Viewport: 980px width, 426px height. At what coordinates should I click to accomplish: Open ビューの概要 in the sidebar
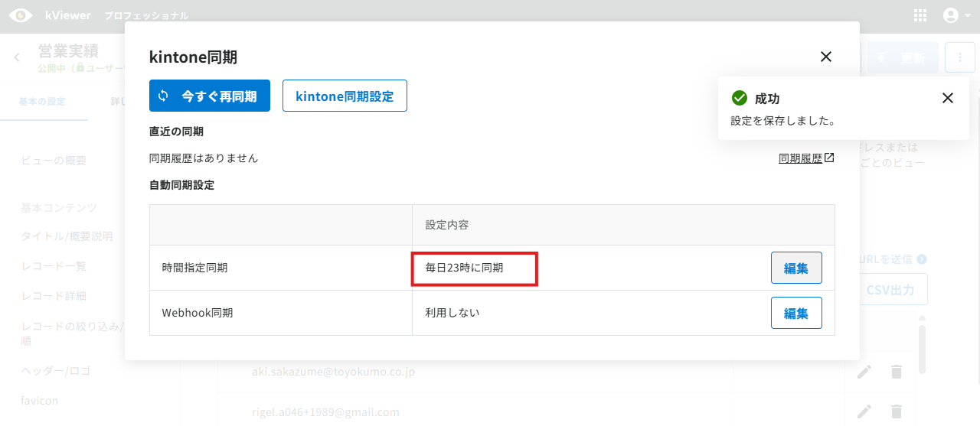tap(54, 161)
